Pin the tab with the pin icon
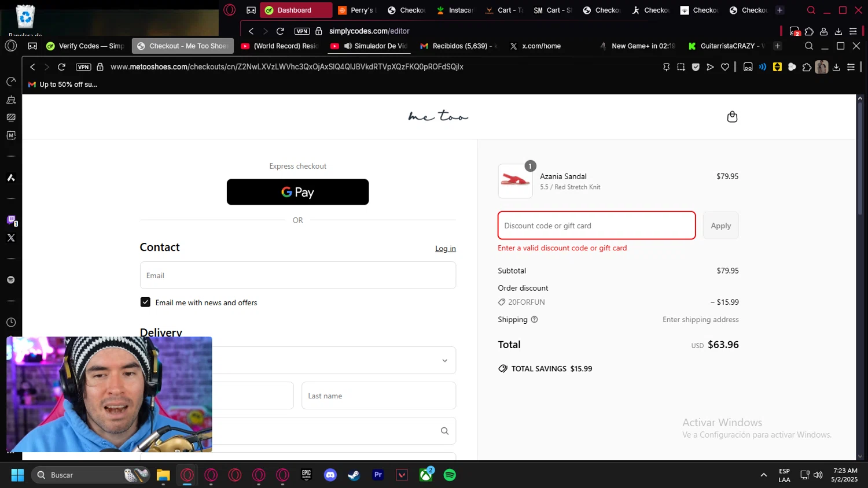The image size is (868, 488). [666, 67]
